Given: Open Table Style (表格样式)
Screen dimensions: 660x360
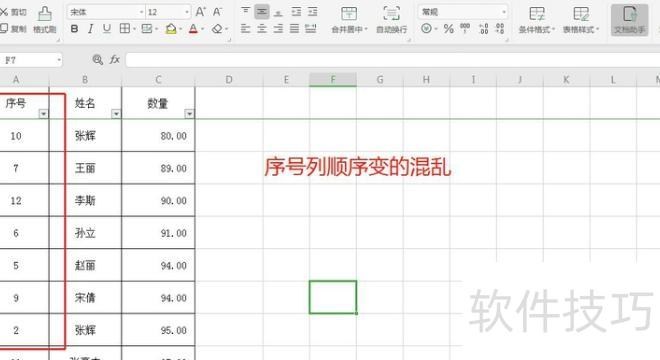Looking at the screenshot, I should [x=581, y=19].
